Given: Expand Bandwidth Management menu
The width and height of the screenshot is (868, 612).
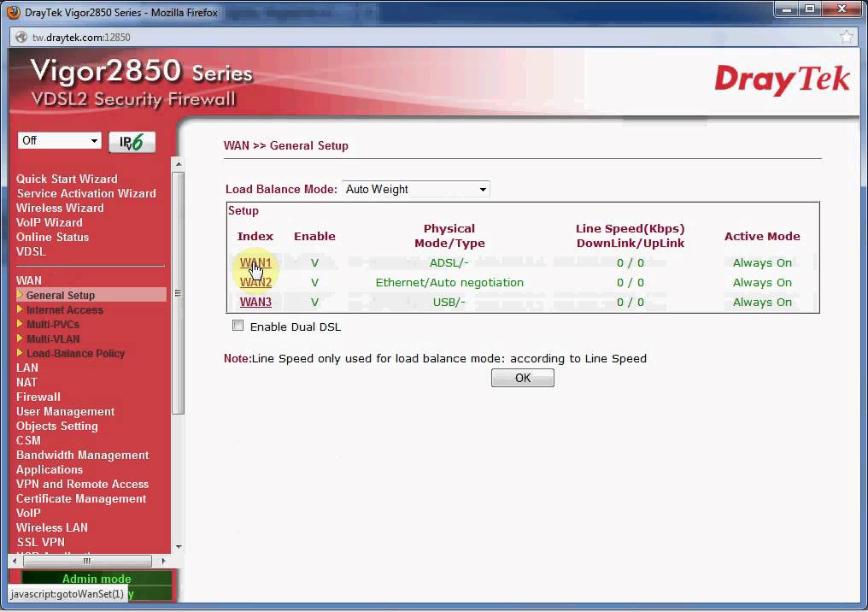Looking at the screenshot, I should coord(83,455).
